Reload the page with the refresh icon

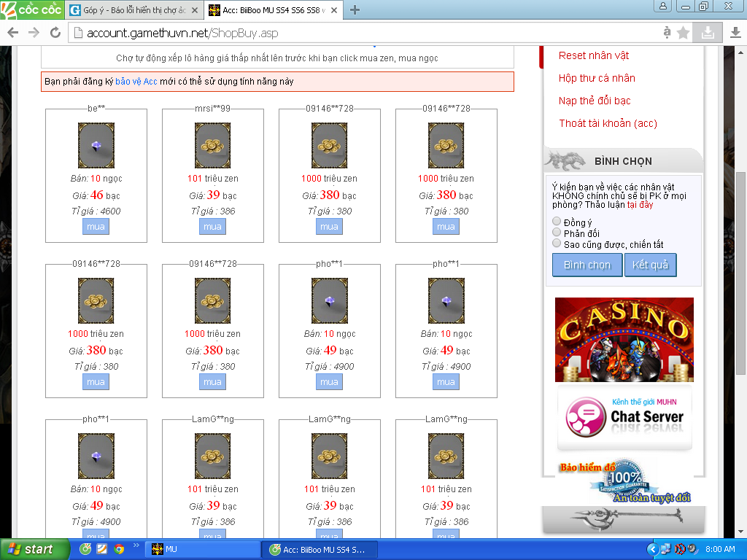(55, 33)
